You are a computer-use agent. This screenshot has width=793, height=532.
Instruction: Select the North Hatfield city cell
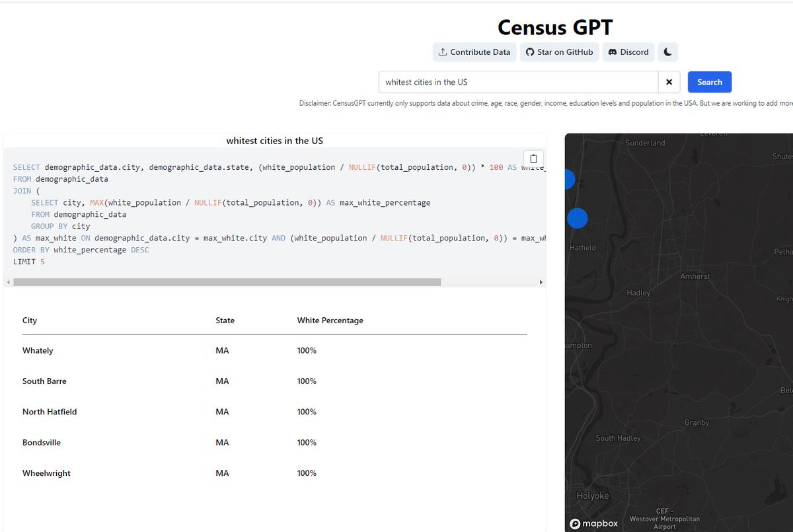[50, 412]
